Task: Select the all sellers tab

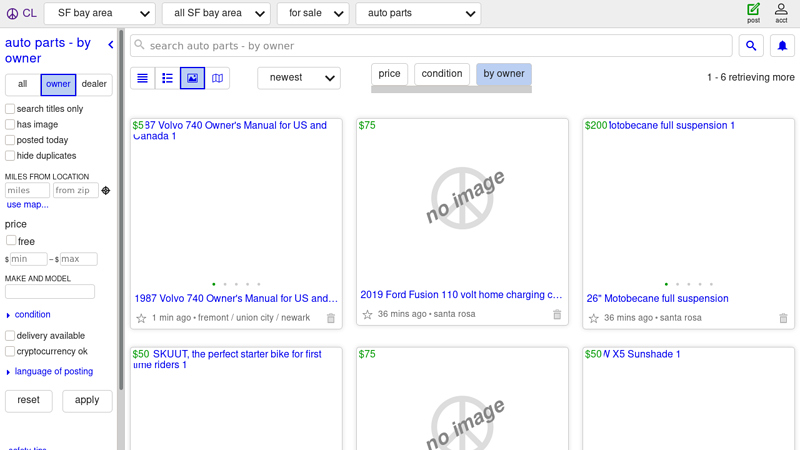Action: click(22, 84)
